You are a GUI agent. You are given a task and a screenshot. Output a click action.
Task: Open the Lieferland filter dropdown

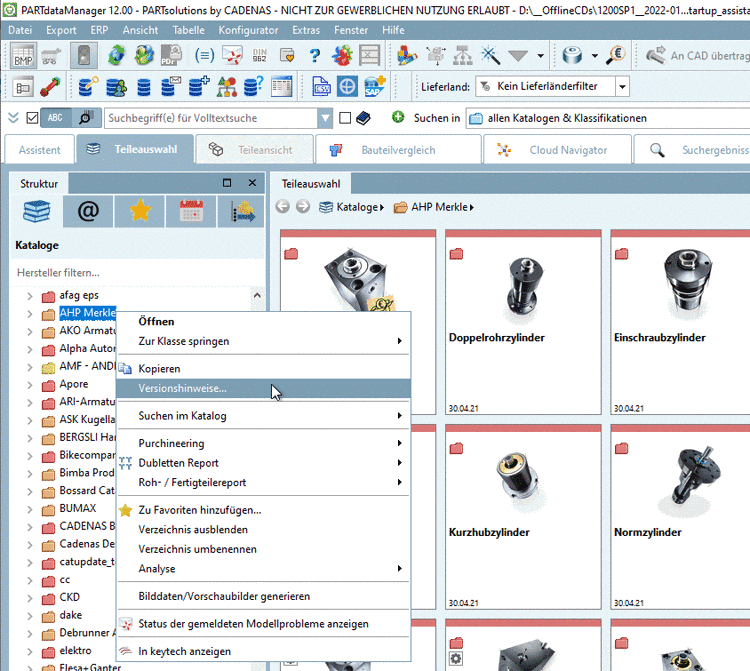coord(622,87)
